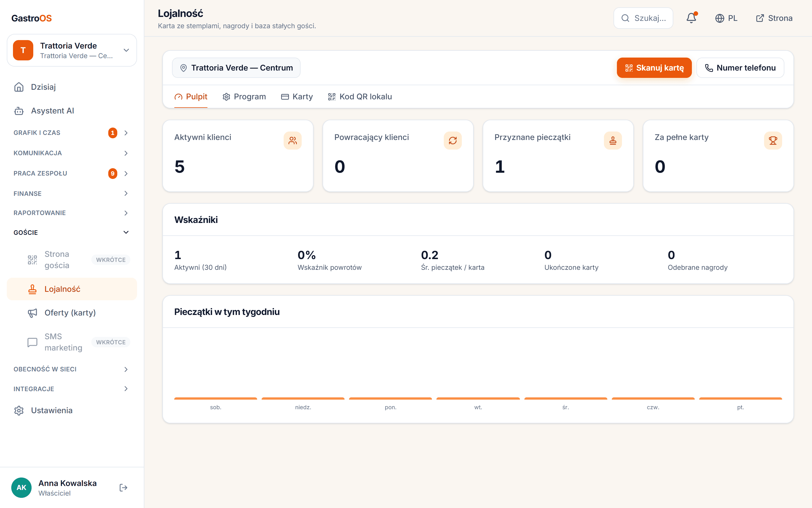
Task: Click the Dzisiaj home icon
Action: [x=19, y=87]
